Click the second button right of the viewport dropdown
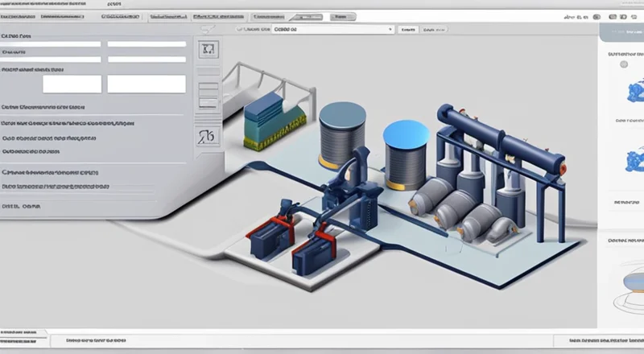The image size is (644, 354). 434,29
